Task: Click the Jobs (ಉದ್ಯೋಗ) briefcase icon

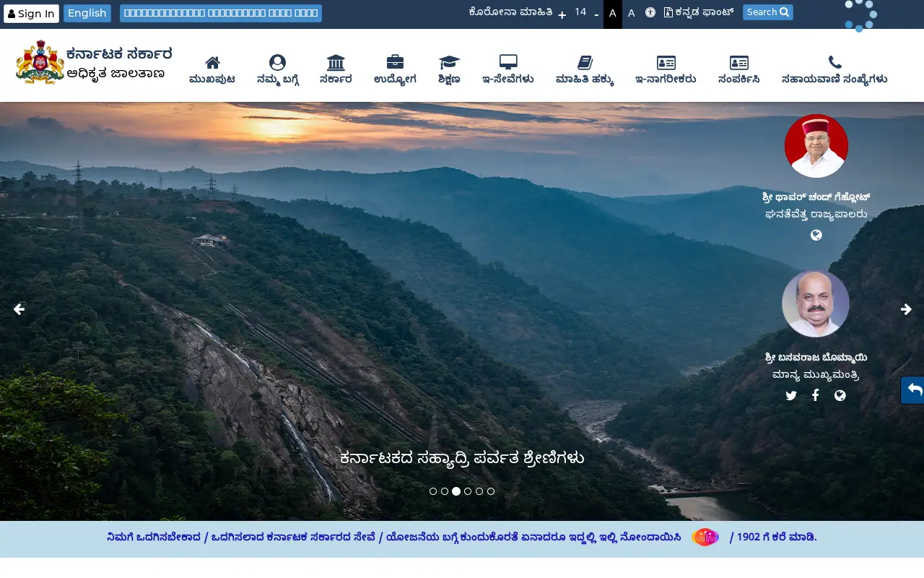Action: [x=395, y=62]
